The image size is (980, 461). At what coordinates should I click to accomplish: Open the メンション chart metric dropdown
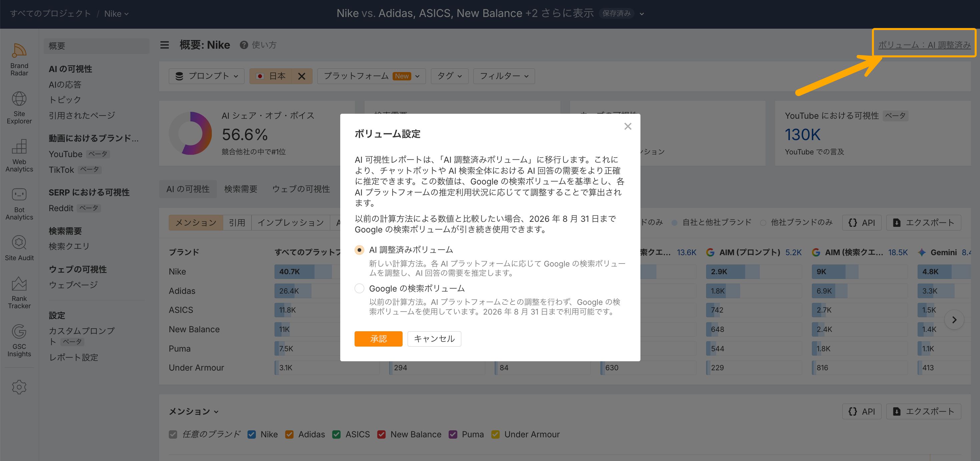tap(194, 412)
